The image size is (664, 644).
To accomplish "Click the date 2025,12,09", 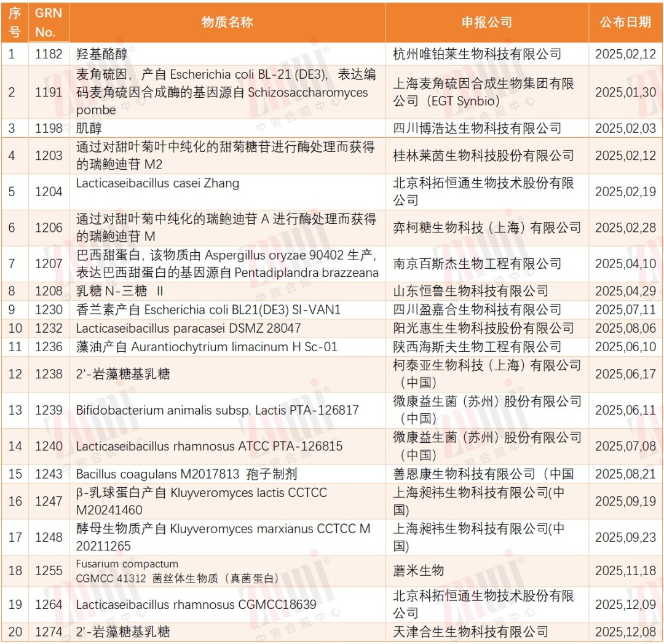I will click(x=625, y=605).
